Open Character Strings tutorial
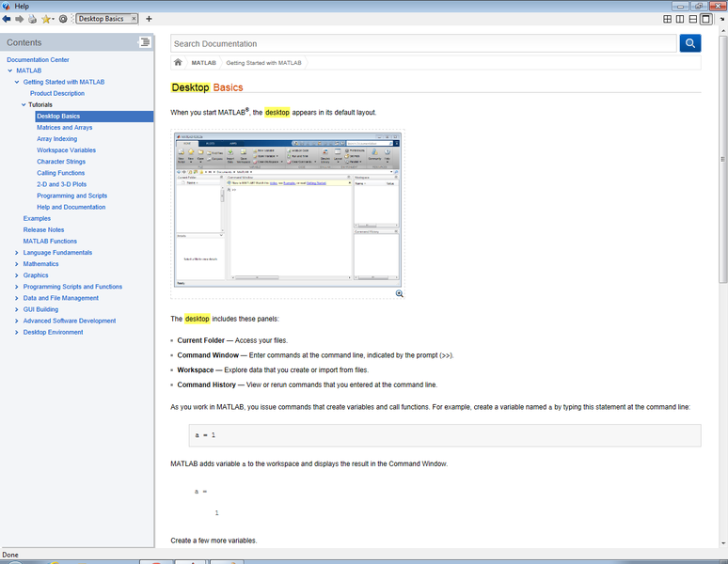Image resolution: width=728 pixels, height=564 pixels. [x=61, y=162]
